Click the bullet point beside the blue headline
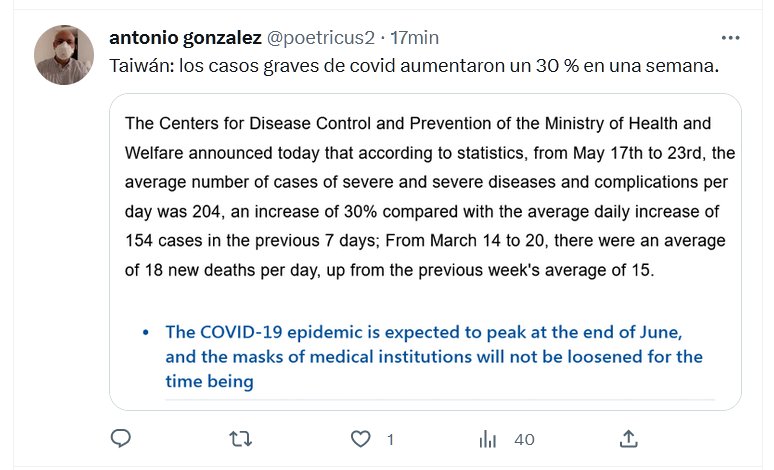Image resolution: width=774 pixels, height=470 pixels. click(x=146, y=332)
